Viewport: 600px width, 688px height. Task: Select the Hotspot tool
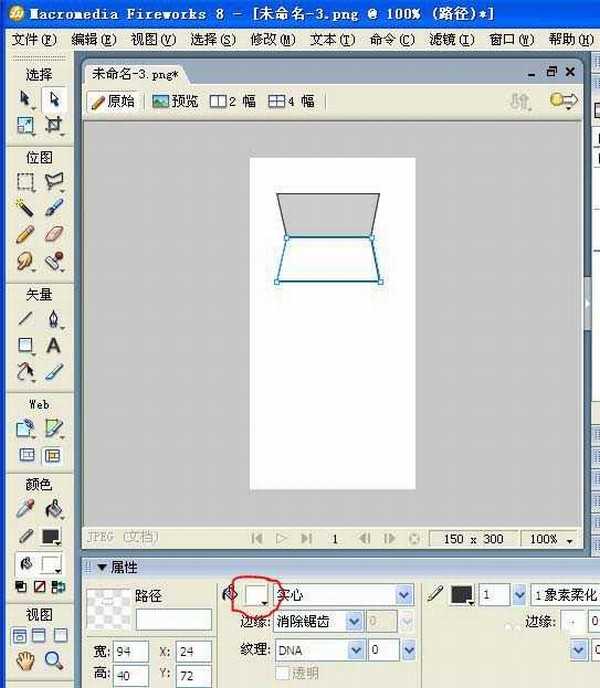25,428
